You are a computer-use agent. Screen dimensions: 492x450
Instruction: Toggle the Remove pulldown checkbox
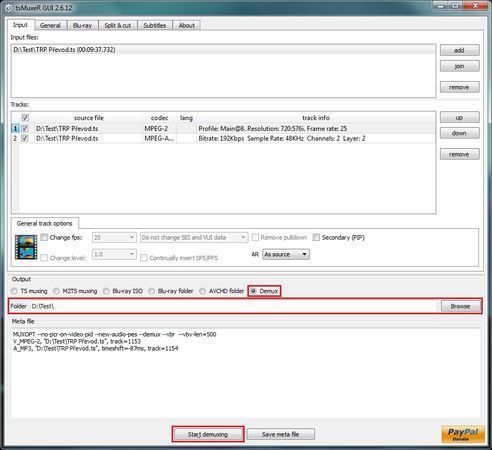click(x=255, y=237)
